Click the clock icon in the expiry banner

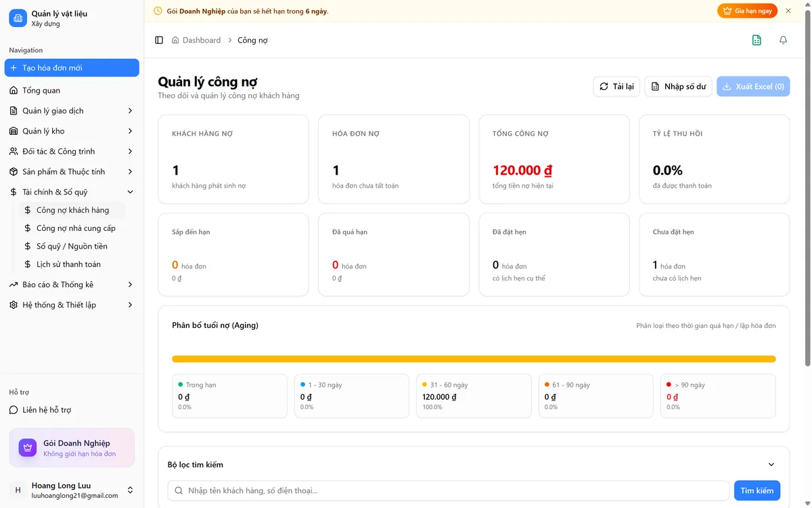coord(158,11)
